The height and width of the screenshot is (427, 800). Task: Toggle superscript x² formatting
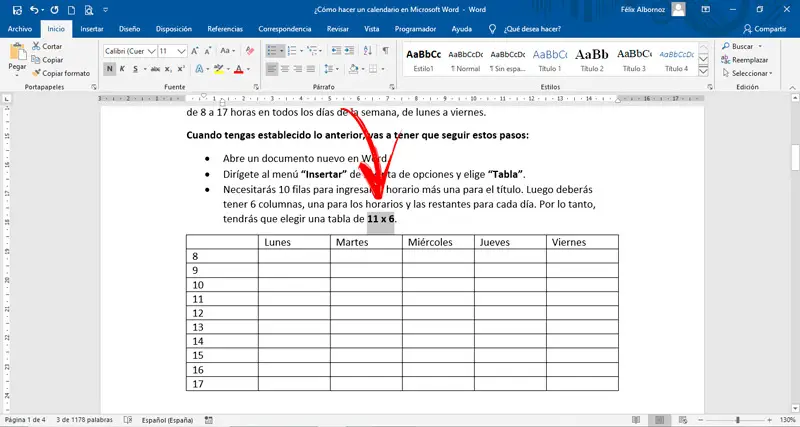click(181, 69)
